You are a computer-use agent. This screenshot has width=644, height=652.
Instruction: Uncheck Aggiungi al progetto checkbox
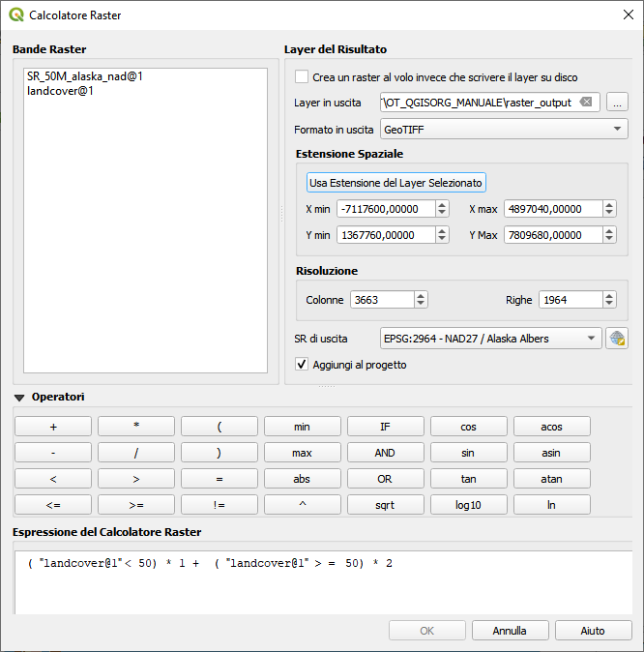302,365
